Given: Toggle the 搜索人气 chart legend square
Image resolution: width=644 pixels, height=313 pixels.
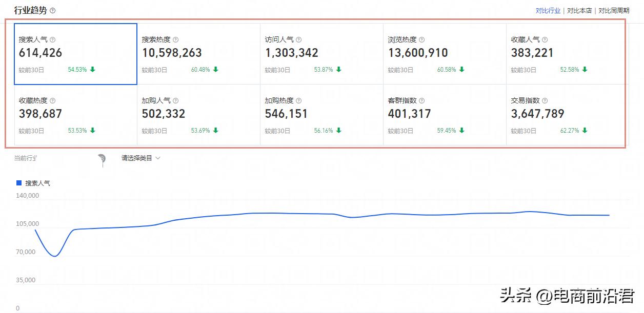Looking at the screenshot, I should tap(19, 183).
